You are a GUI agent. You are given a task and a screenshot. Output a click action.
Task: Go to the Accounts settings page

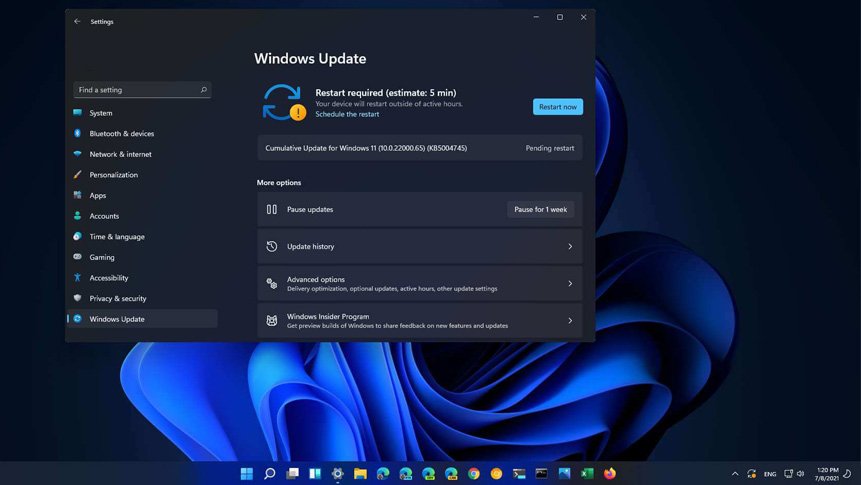[104, 216]
